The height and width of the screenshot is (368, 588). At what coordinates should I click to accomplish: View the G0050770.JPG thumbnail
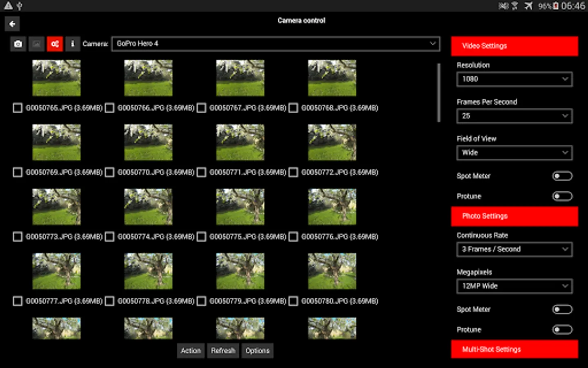tap(148, 142)
